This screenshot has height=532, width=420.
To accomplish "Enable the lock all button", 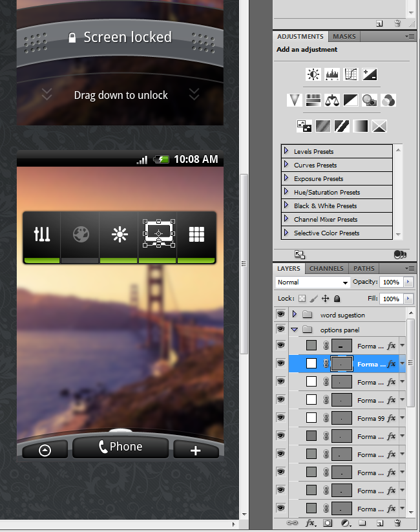I will click(337, 299).
